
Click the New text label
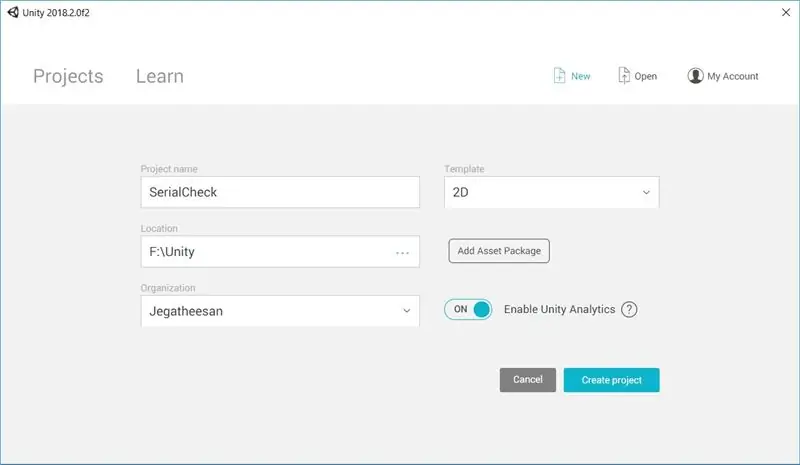(581, 76)
